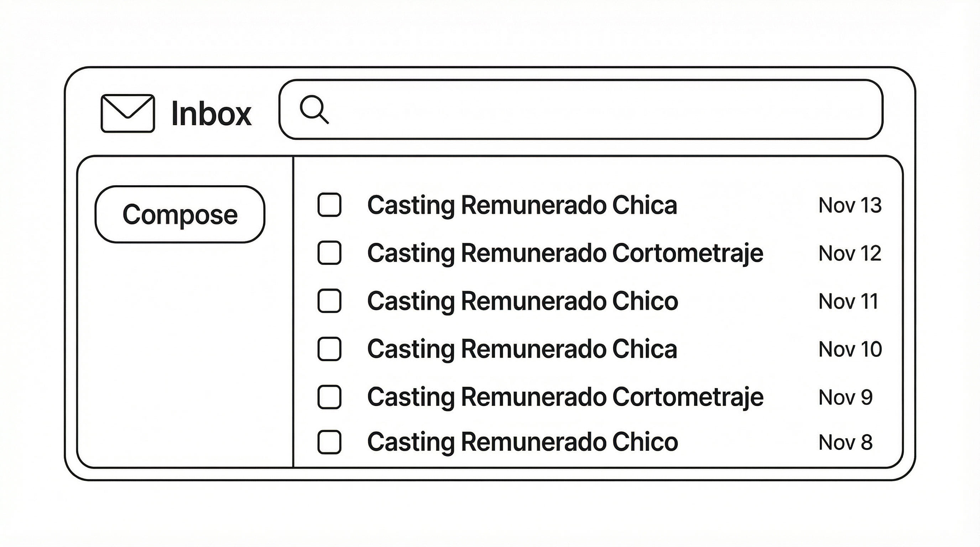The image size is (980, 547).
Task: Tick the checkbox for the Nov 13 email
Action: coord(329,205)
